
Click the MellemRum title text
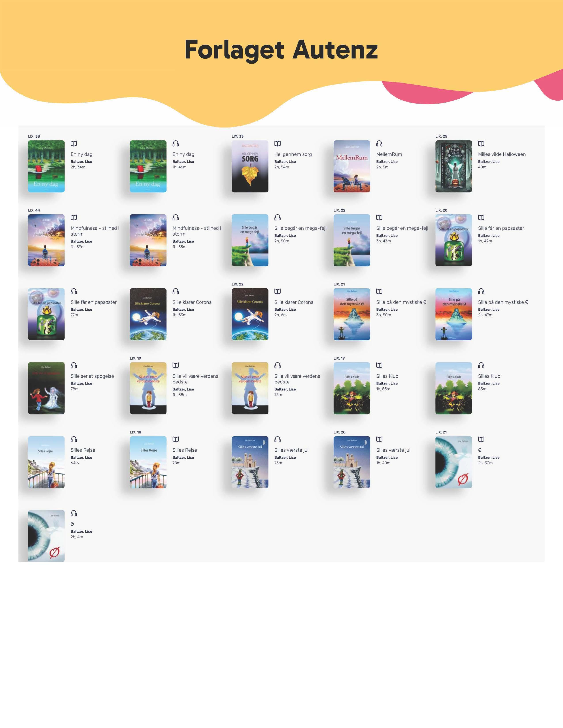[389, 154]
